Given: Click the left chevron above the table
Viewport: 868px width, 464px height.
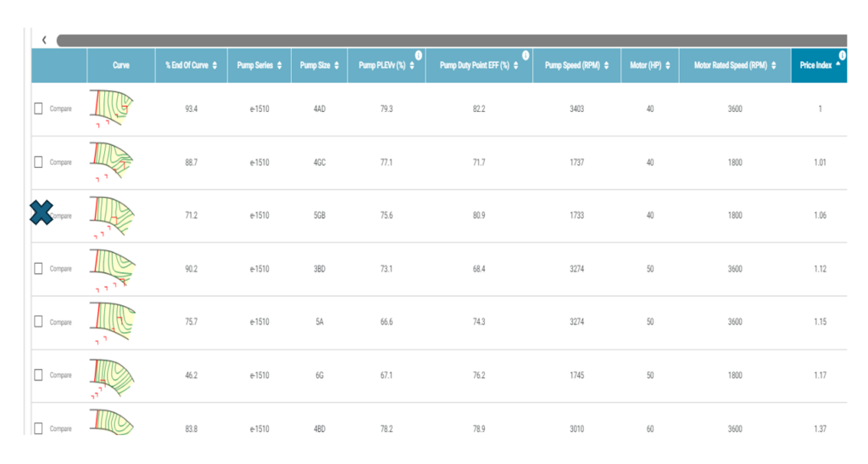Looking at the screenshot, I should [43, 40].
